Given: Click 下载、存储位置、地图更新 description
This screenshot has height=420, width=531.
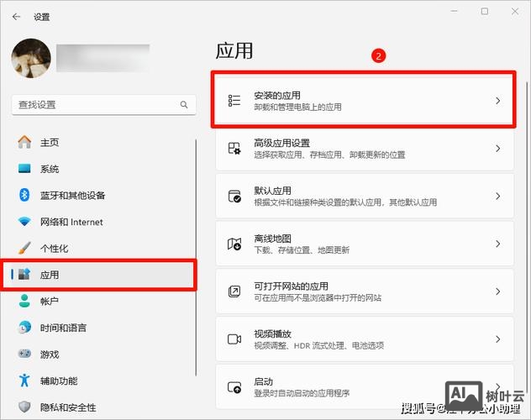Looking at the screenshot, I should click(x=302, y=250).
